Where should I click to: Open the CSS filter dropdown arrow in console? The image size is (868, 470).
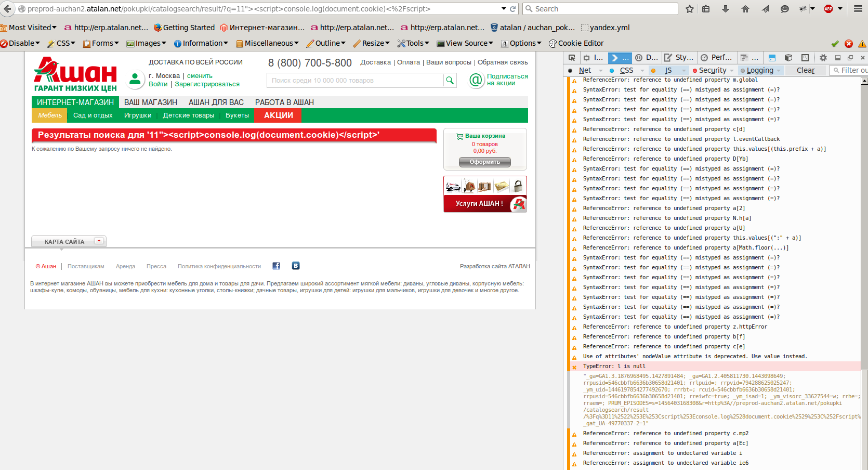pos(642,71)
